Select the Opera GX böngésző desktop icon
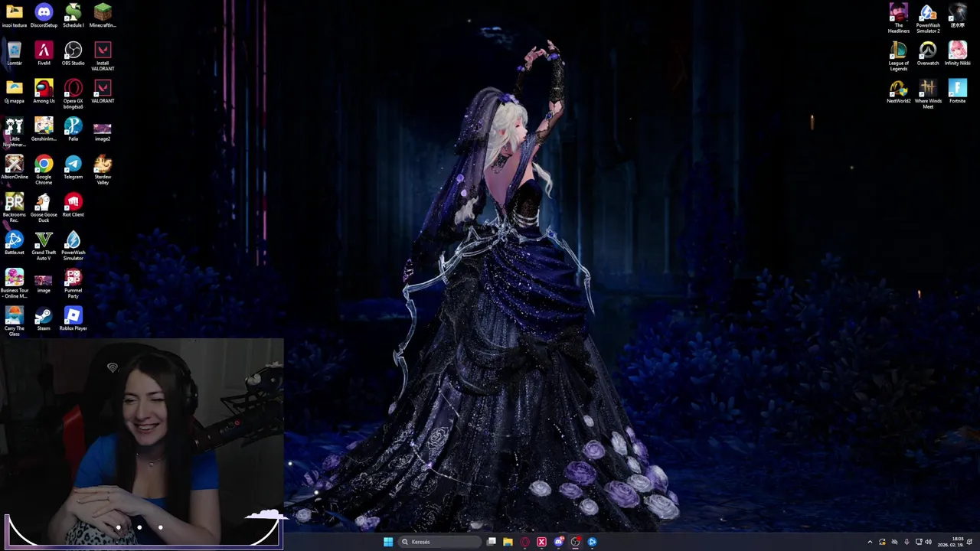Screen dimensions: 980x551 pyautogui.click(x=73, y=94)
